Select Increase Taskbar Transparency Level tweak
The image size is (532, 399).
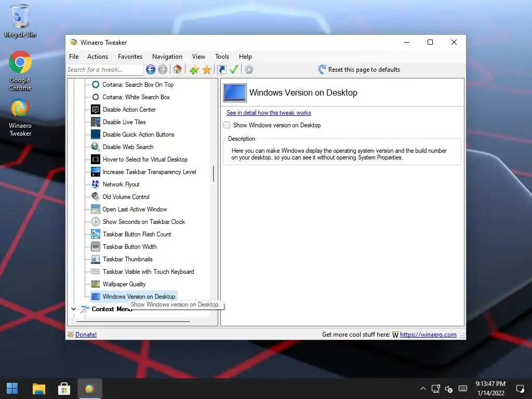(149, 172)
